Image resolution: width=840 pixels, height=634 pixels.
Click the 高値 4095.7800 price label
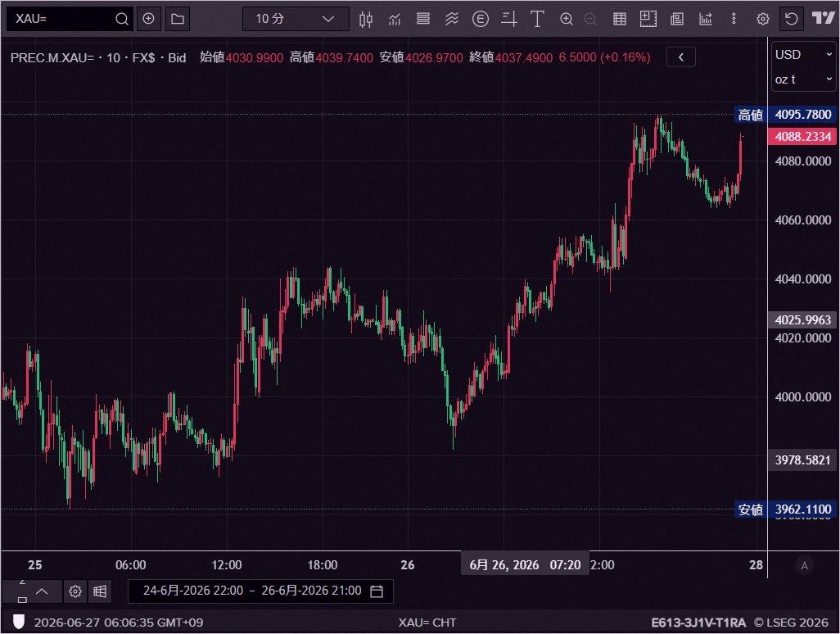click(x=785, y=114)
